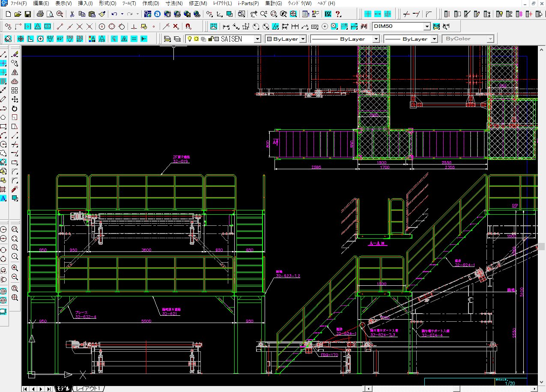This screenshot has width=546, height=392.
Task: Select the Rotate tool in left toolbar
Action: click(15, 108)
